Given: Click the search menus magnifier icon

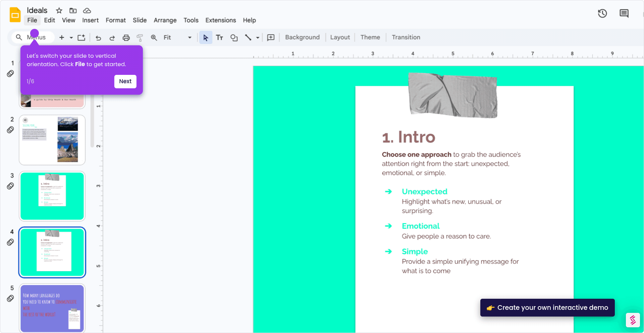Looking at the screenshot, I should pos(19,37).
